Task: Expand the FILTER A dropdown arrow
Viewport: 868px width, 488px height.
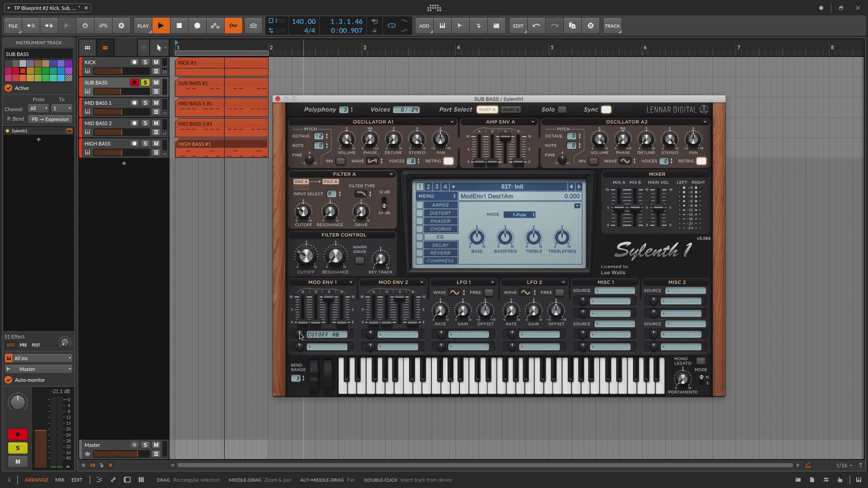Action: coord(392,174)
